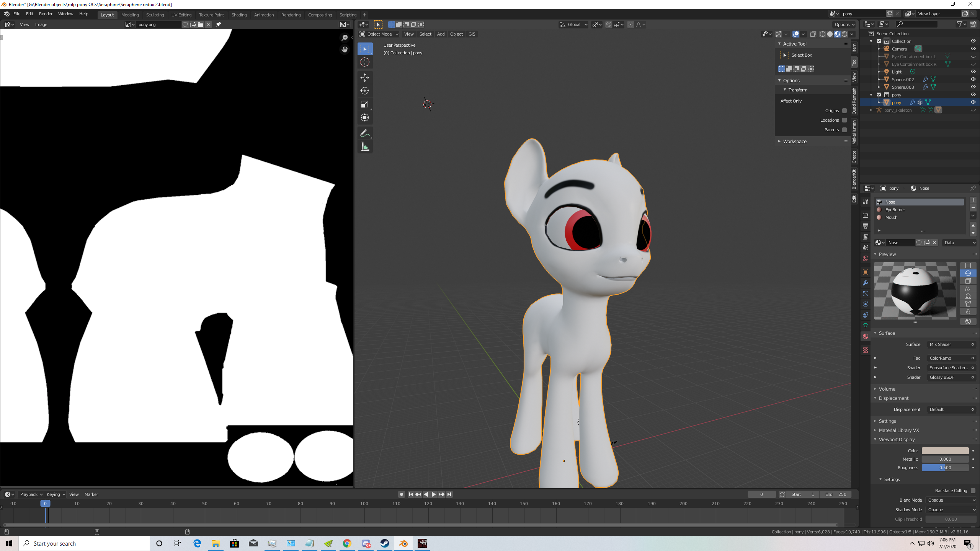Open the Object Mode dropdown
Image resolution: width=980 pixels, height=551 pixels.
click(379, 34)
